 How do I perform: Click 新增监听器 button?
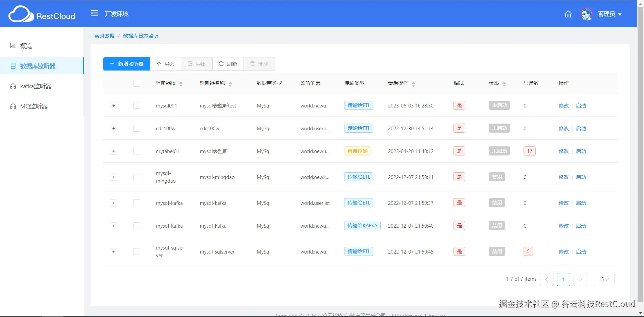tap(126, 64)
